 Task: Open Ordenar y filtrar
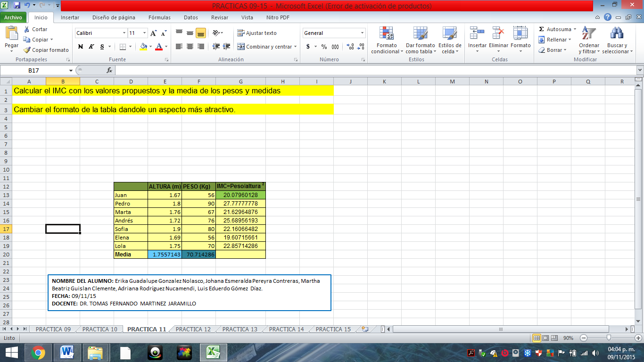pyautogui.click(x=589, y=40)
